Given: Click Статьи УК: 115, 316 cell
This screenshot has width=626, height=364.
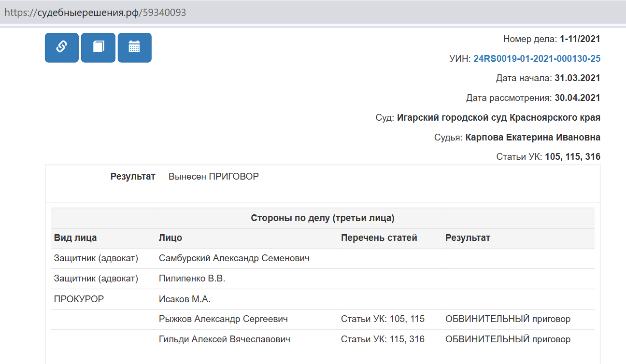Looking at the screenshot, I should click(383, 339).
